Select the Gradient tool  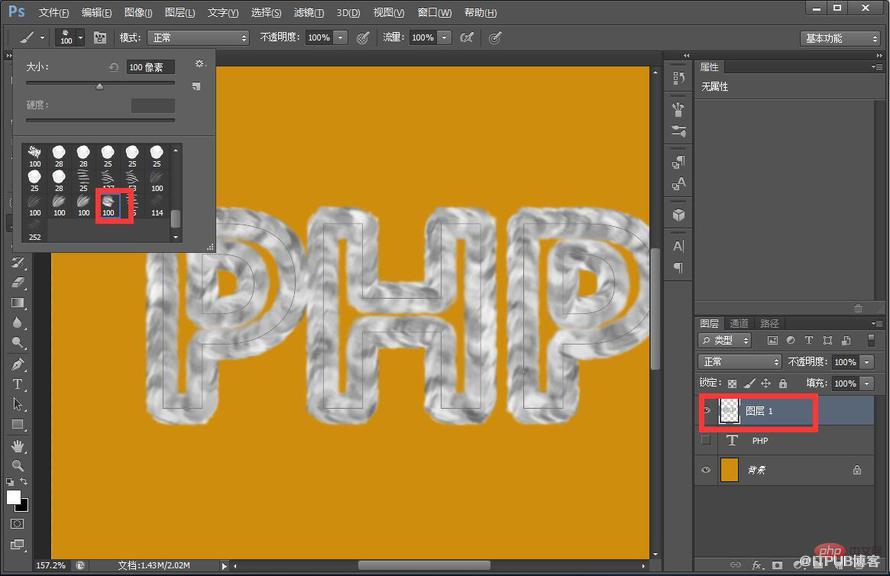coord(18,302)
